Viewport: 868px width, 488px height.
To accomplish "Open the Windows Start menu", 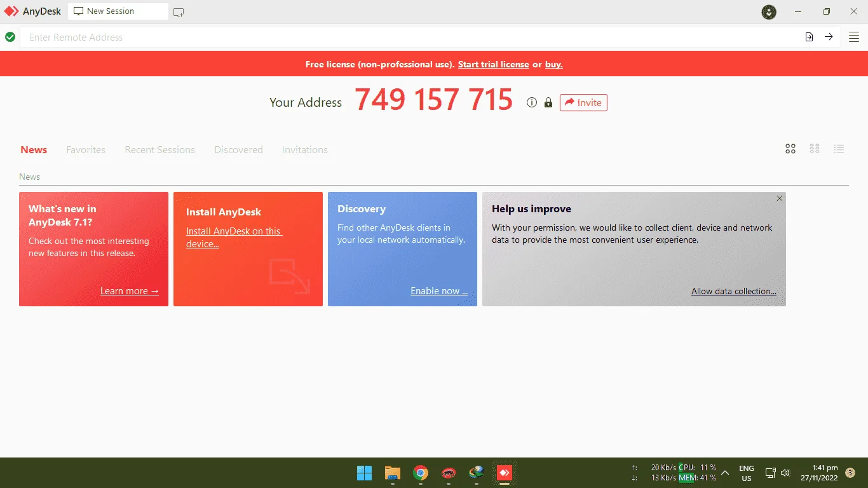I will pyautogui.click(x=364, y=473).
